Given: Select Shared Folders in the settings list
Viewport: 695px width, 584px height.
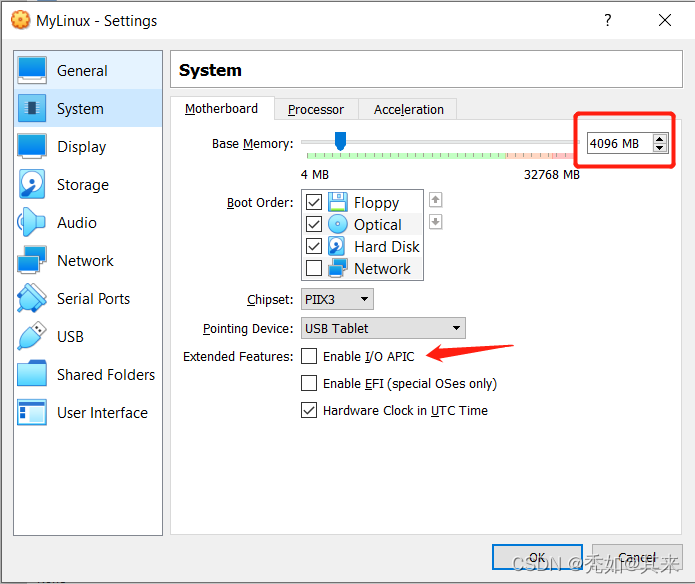Looking at the screenshot, I should pyautogui.click(x=88, y=374).
